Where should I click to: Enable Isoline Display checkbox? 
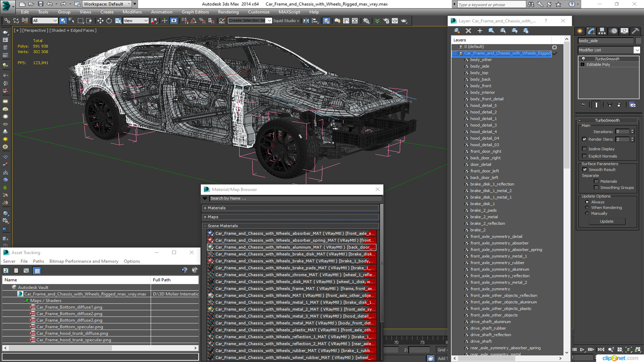(x=585, y=149)
